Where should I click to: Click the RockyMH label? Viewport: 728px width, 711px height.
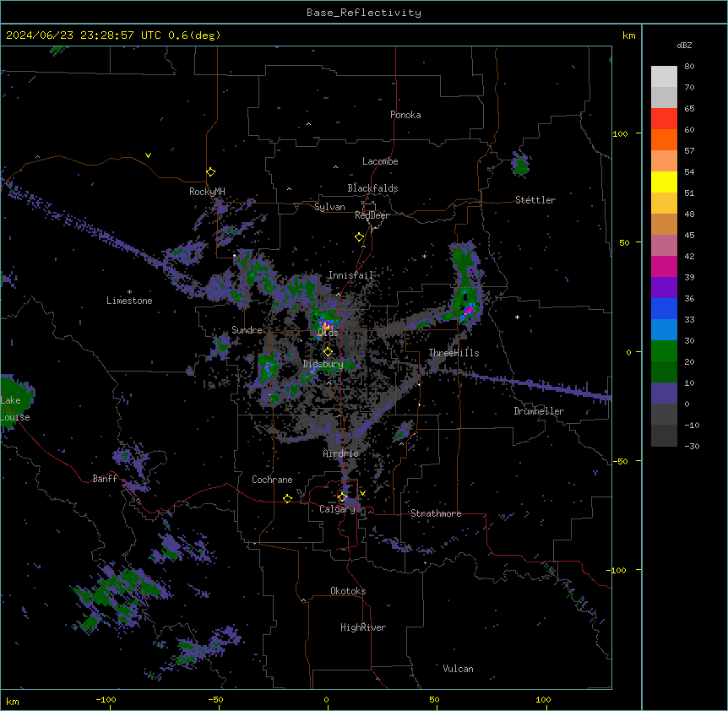207,191
